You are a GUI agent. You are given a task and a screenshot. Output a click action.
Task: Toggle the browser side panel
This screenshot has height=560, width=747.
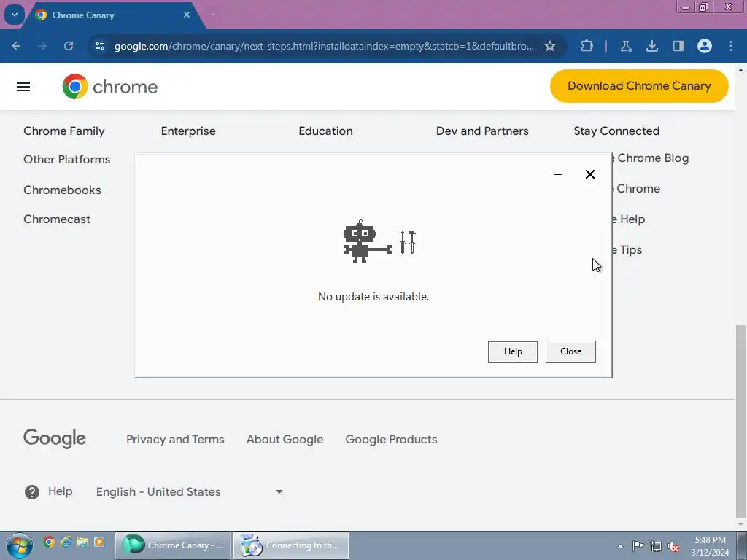point(678,46)
